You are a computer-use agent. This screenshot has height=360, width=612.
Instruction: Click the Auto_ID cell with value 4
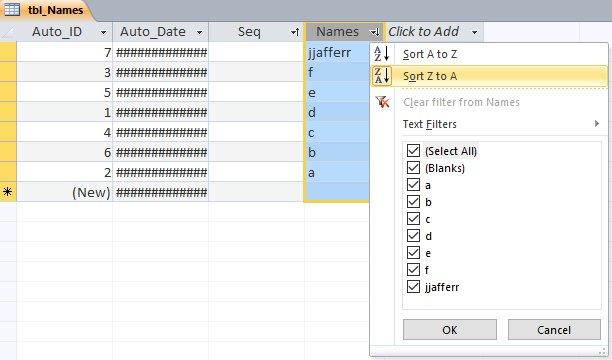(x=65, y=132)
